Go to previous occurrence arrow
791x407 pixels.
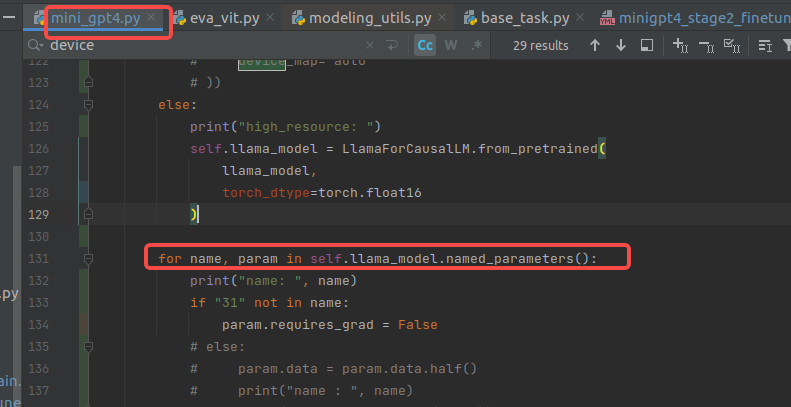click(595, 45)
